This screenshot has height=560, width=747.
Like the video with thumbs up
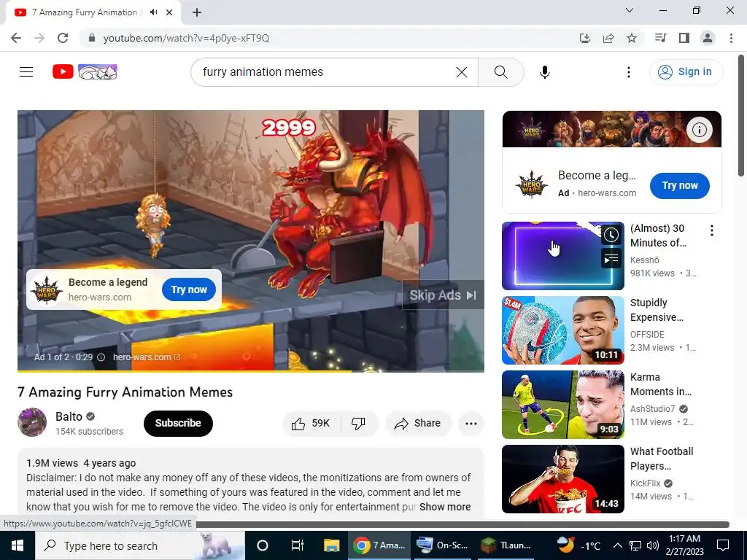pyautogui.click(x=311, y=424)
